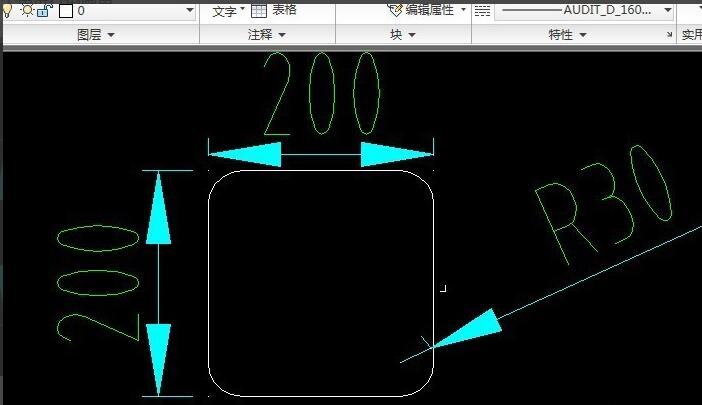Click the table grid icon
The height and width of the screenshot is (405, 702).
pos(259,10)
